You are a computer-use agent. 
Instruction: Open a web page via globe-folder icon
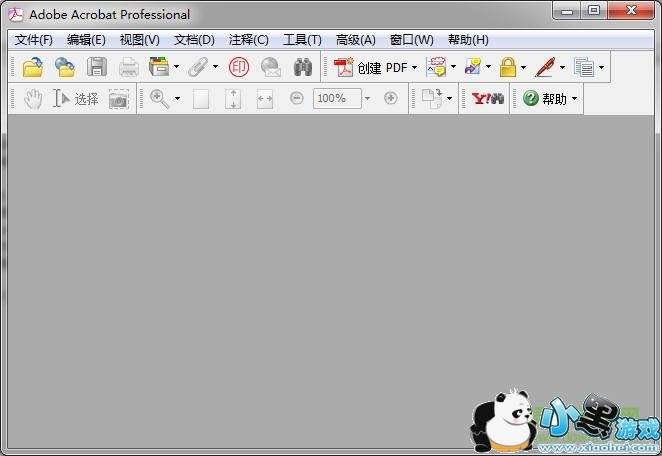(65, 67)
